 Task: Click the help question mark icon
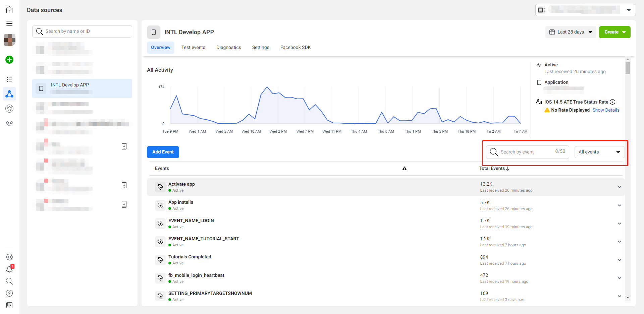tap(9, 293)
